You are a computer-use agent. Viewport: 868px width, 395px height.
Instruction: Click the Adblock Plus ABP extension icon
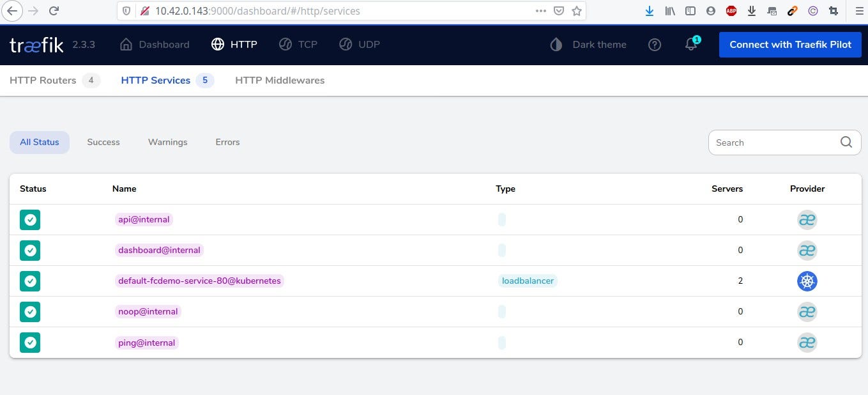pyautogui.click(x=731, y=11)
